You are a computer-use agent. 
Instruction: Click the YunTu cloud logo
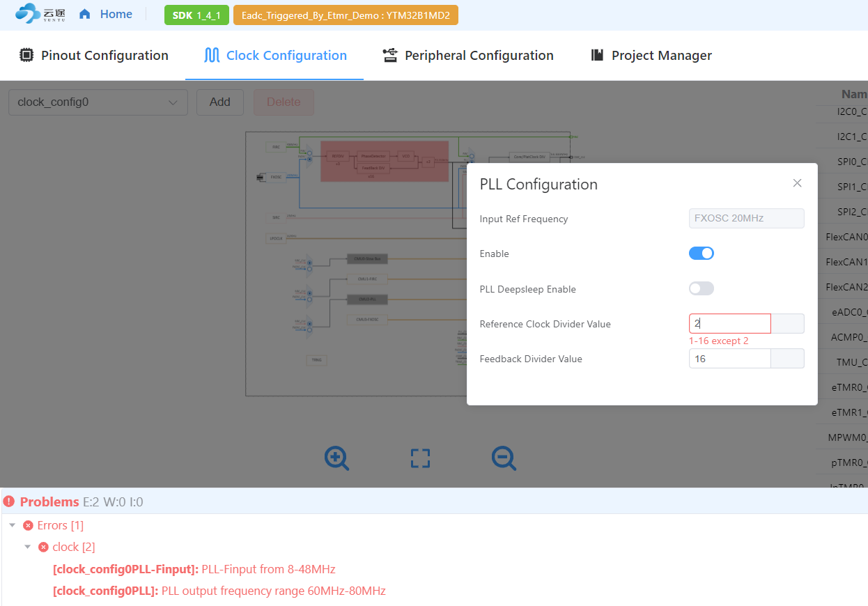point(40,14)
